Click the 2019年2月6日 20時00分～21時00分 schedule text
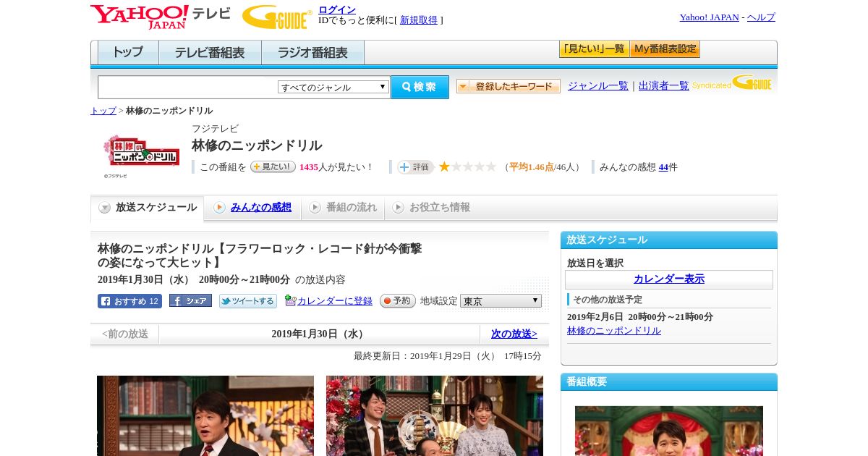This screenshot has width=868, height=456. (640, 317)
